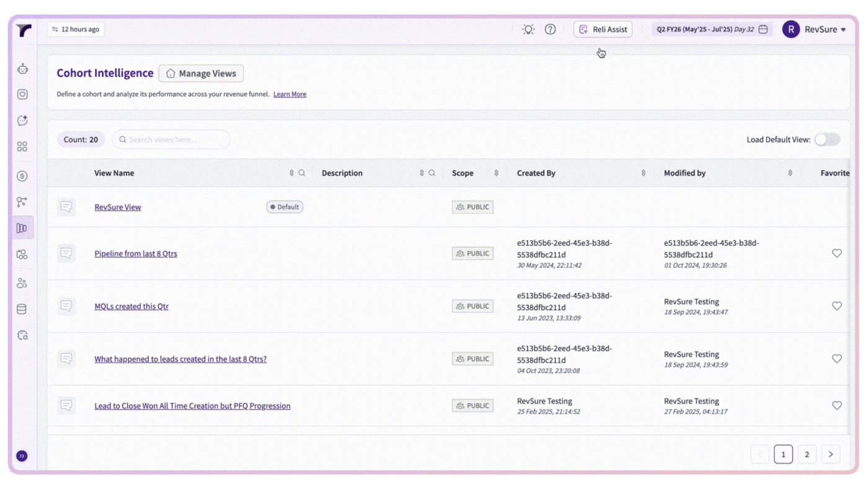Click the RevSure logo at top left
Image resolution: width=868 pixels, height=489 pixels.
coord(24,30)
